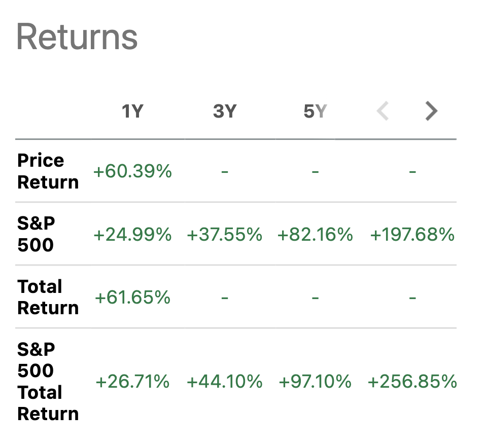Select the 3Y column header
This screenshot has width=485, height=448.
tap(225, 110)
